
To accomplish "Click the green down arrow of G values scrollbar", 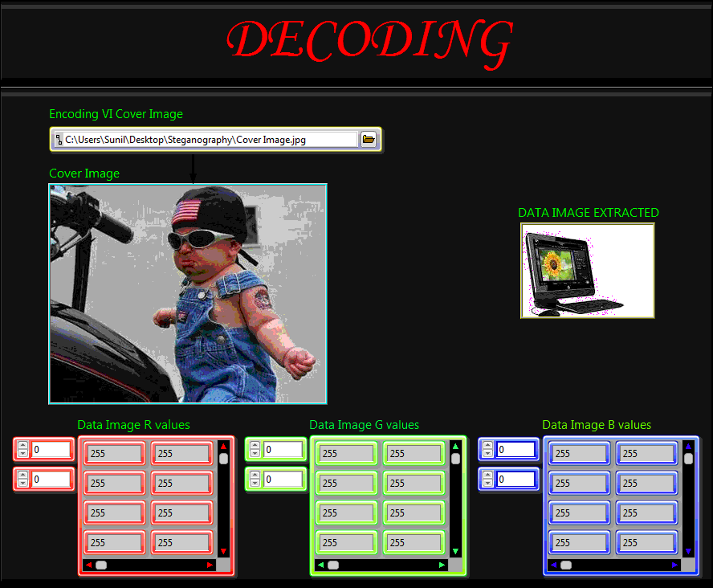I will [x=455, y=552].
